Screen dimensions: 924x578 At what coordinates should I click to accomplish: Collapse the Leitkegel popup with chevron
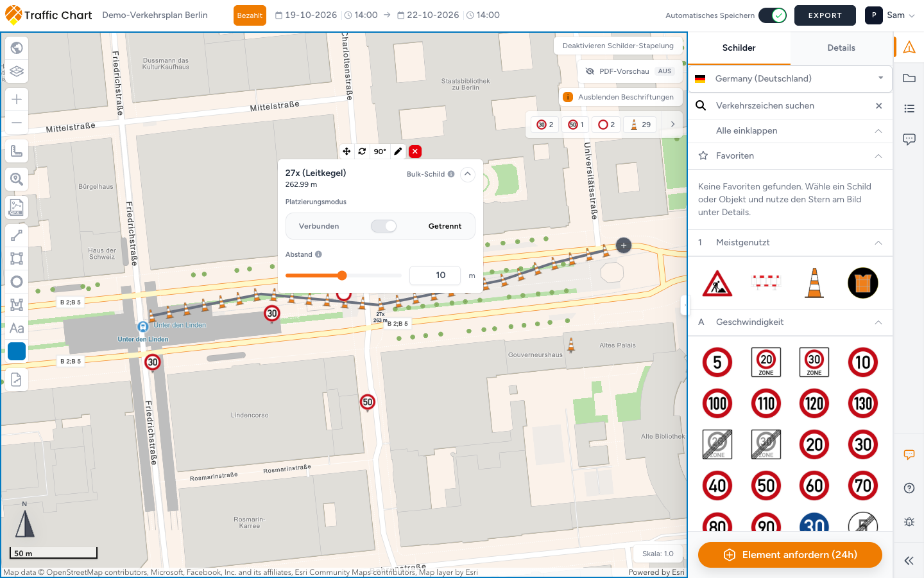[x=468, y=174]
